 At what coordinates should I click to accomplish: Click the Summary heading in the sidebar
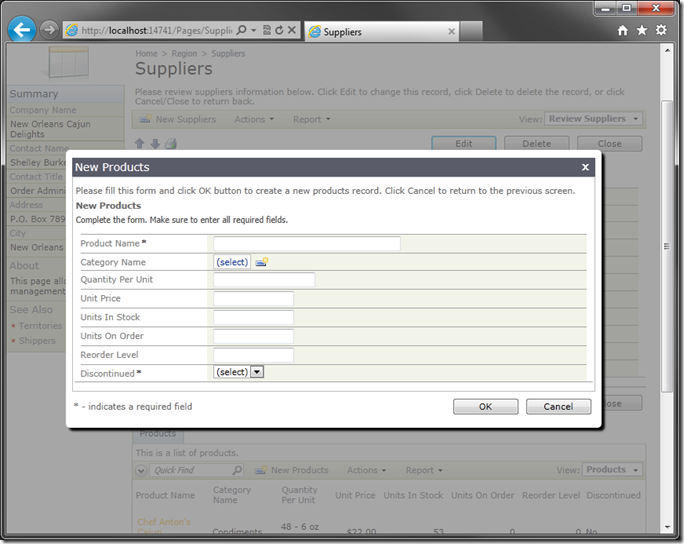point(34,94)
